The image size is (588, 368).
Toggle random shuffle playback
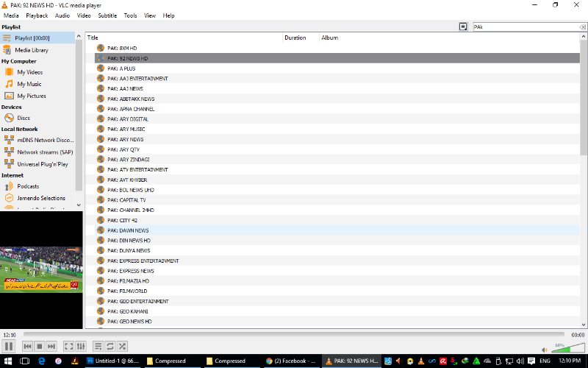click(x=122, y=346)
